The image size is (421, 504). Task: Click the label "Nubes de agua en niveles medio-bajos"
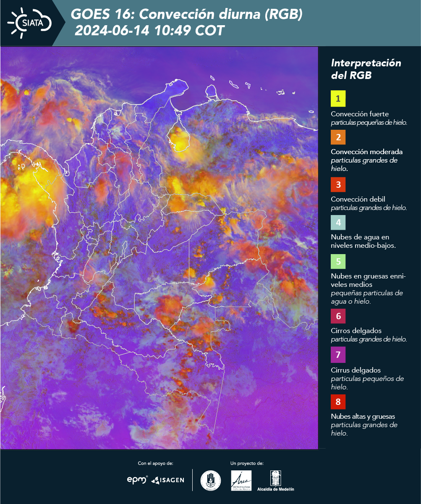[363, 241]
